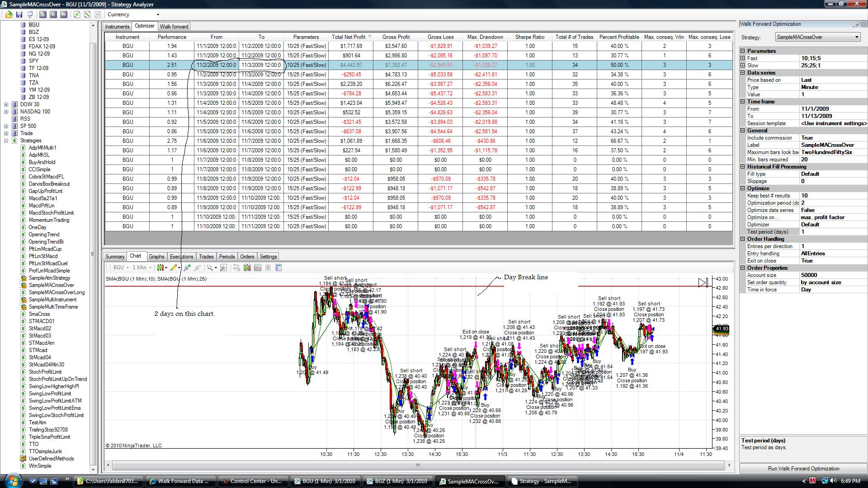868x488 pixels.
Task: Click the green plus add-page icon
Action: [77, 14]
